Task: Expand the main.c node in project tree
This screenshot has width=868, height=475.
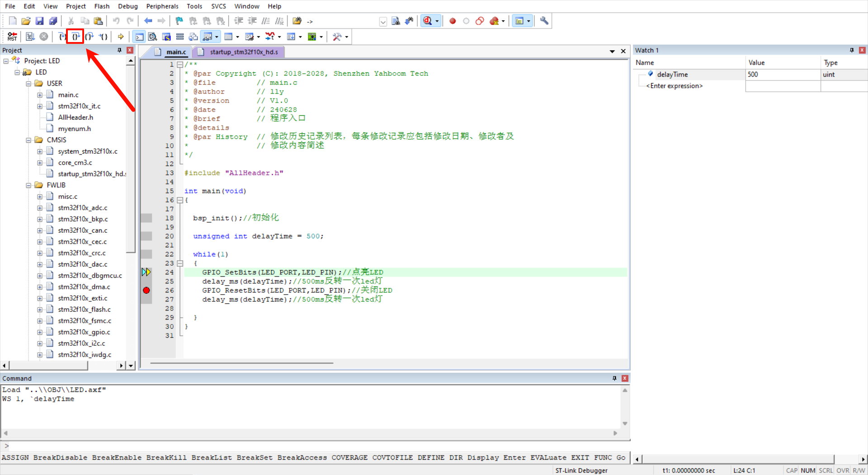Action: [40, 95]
